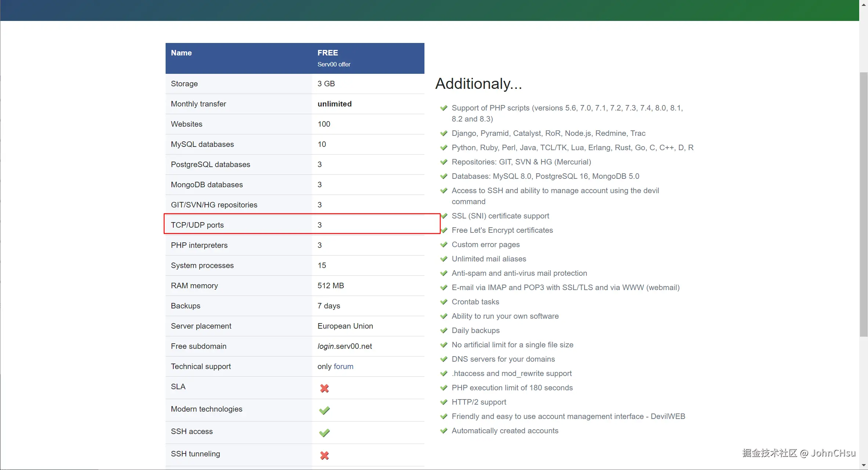
Task: Click checkmark next to Custom error pages
Action: (x=444, y=245)
